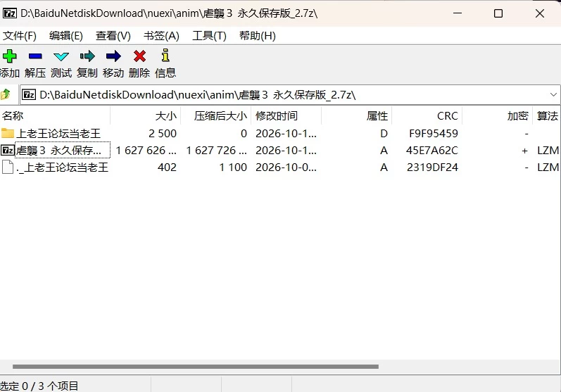Viewport: 561px width, 392px height.
Task: Click the Copy (复制) toolbar icon
Action: click(x=87, y=56)
